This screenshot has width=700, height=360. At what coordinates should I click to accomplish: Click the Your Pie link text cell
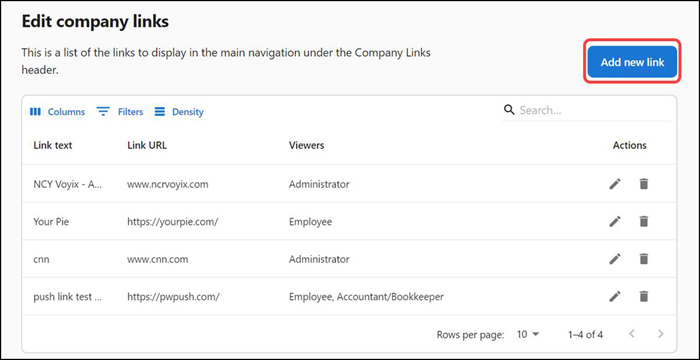point(51,222)
